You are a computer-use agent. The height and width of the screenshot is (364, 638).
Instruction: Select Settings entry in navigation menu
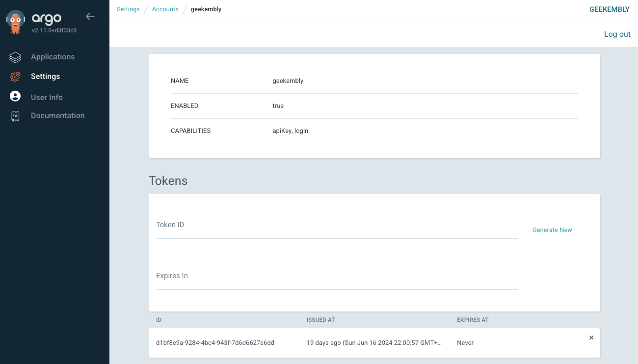click(45, 77)
